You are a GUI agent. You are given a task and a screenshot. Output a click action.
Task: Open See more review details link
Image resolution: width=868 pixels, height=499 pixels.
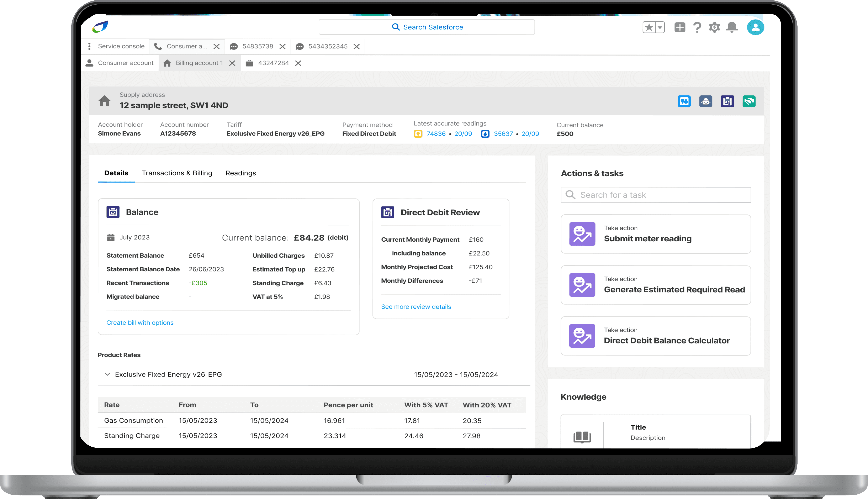[x=416, y=307]
